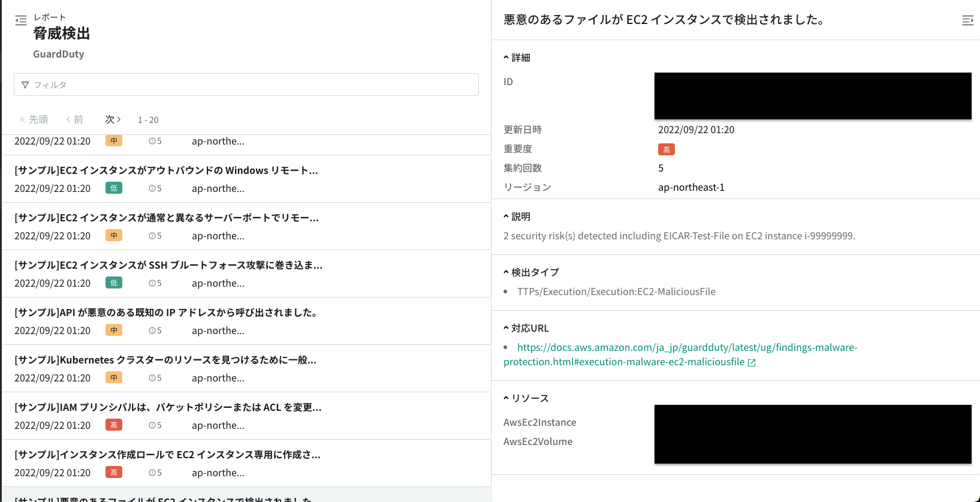
Task: Open the SSH ブルートフォース攻撃 finding row
Action: [246, 273]
